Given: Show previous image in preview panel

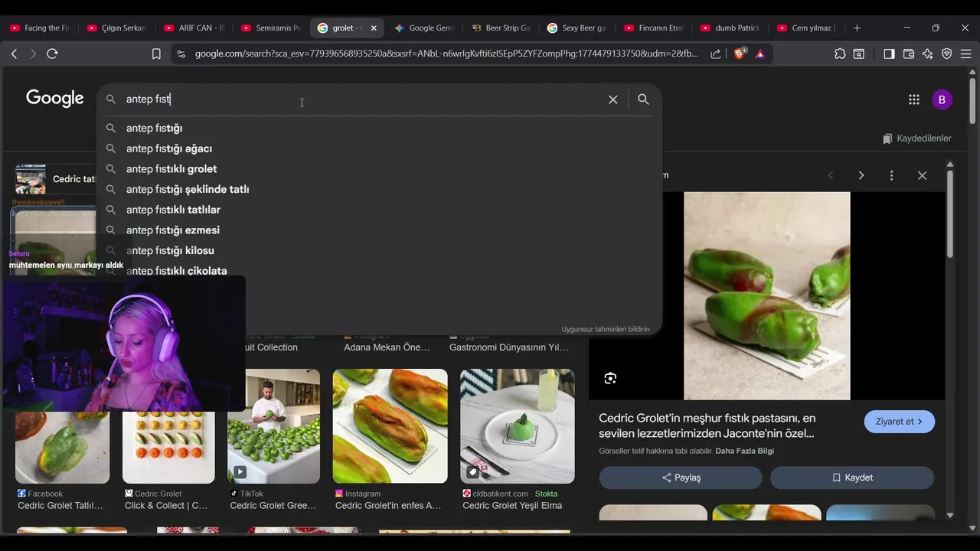Looking at the screenshot, I should (830, 175).
